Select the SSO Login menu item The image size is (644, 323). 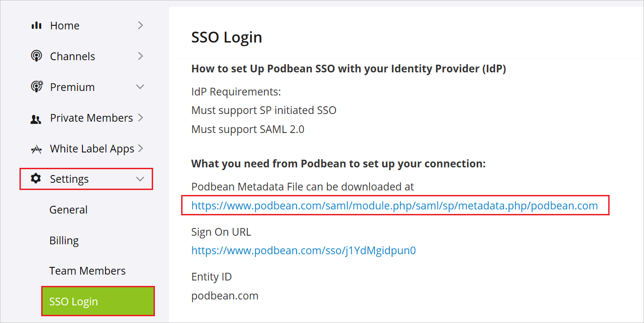pyautogui.click(x=74, y=301)
